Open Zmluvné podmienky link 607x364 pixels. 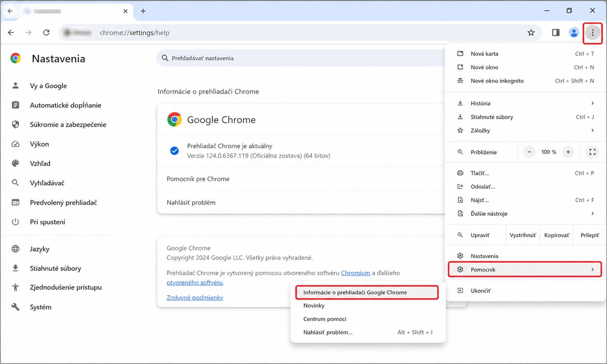pos(195,298)
